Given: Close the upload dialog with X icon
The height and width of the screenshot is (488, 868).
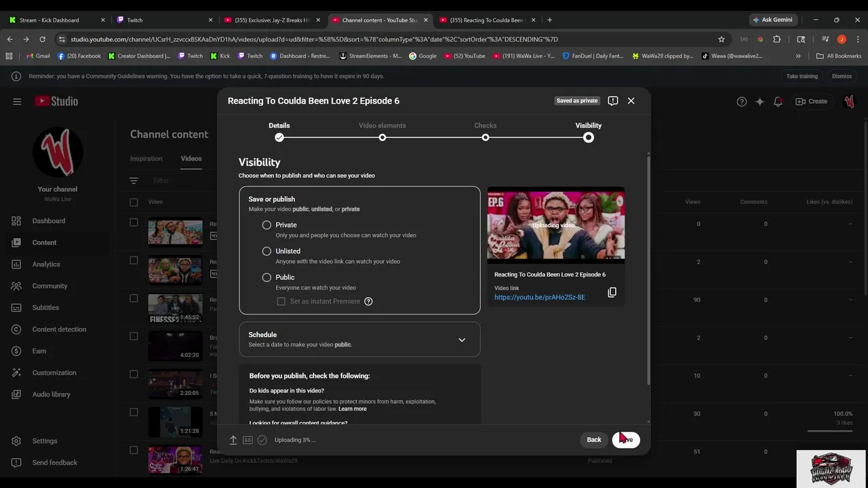Looking at the screenshot, I should tap(631, 100).
